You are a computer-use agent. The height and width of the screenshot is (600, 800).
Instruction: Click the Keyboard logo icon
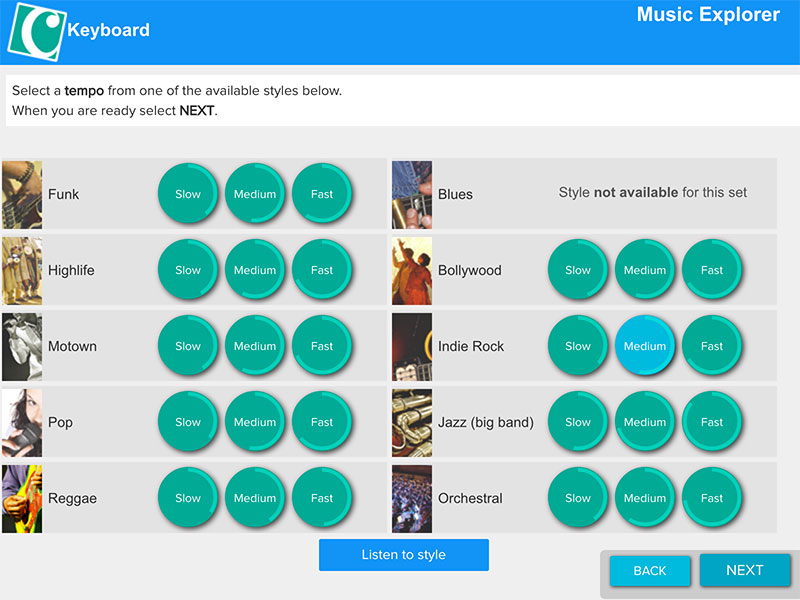click(x=37, y=31)
